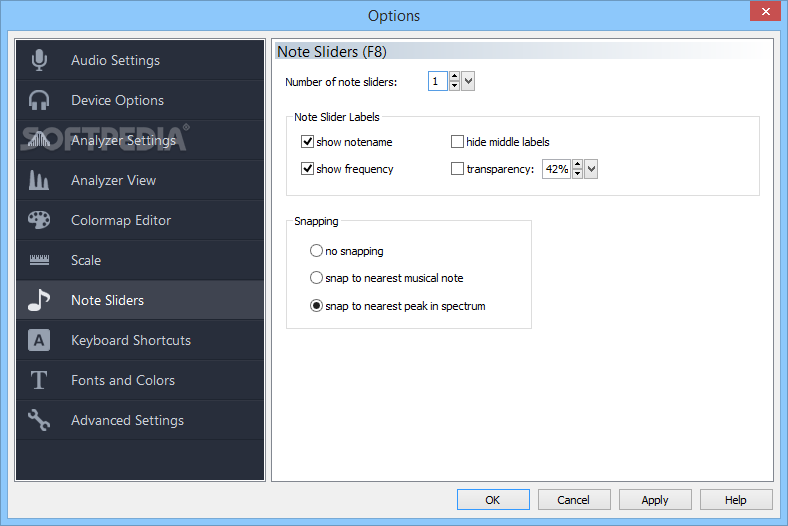Image resolution: width=788 pixels, height=526 pixels.
Task: Click the OK button
Action: coord(493,500)
